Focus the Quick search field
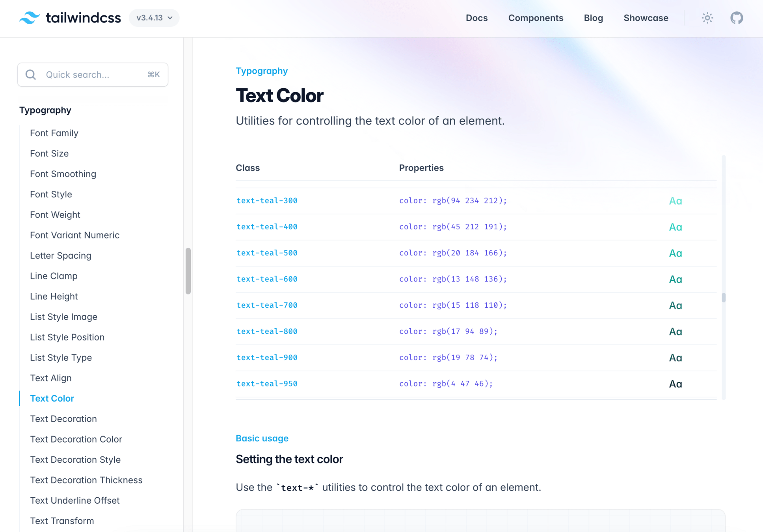 pyautogui.click(x=93, y=74)
